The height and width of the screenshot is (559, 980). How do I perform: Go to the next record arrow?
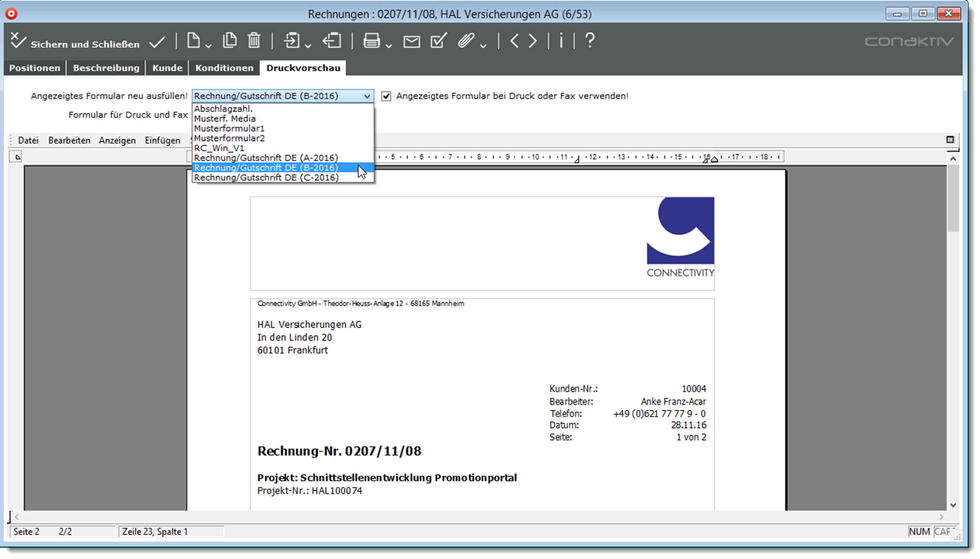click(x=532, y=41)
